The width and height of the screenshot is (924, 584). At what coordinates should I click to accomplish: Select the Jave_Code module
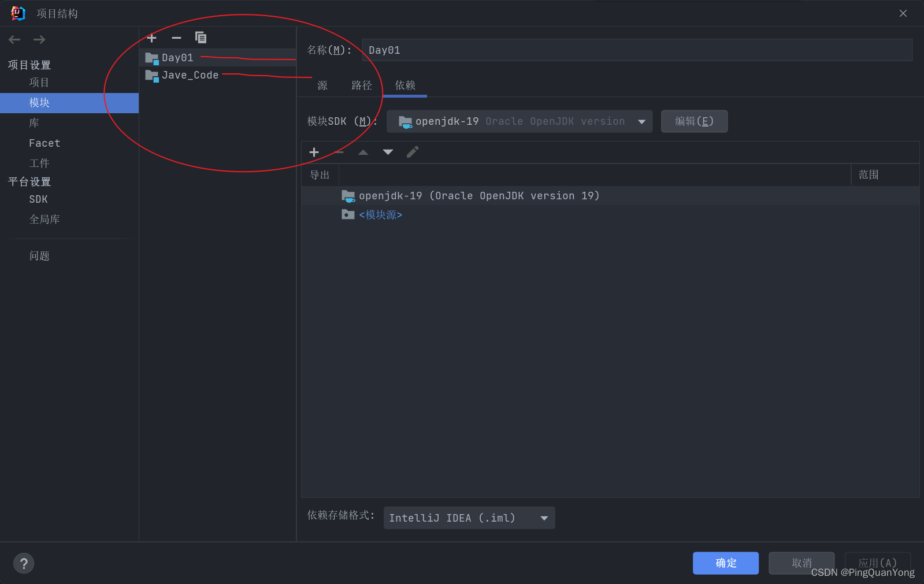click(x=218, y=75)
